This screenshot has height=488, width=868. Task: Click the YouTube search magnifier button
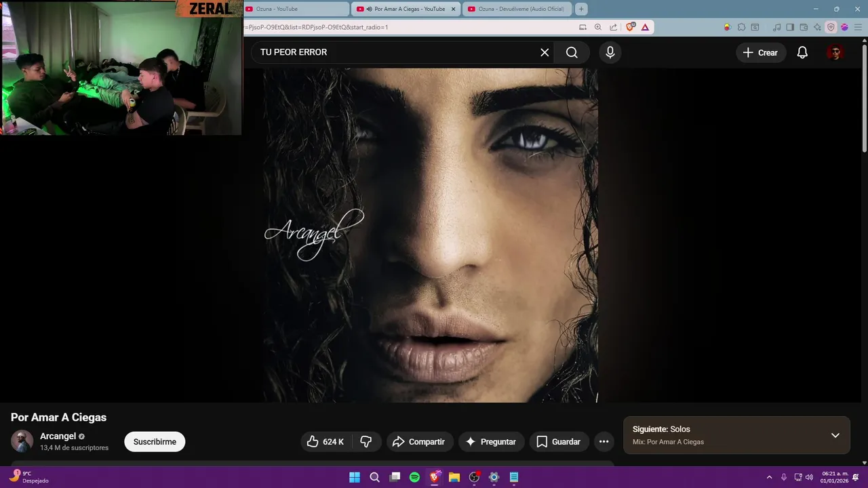click(572, 52)
